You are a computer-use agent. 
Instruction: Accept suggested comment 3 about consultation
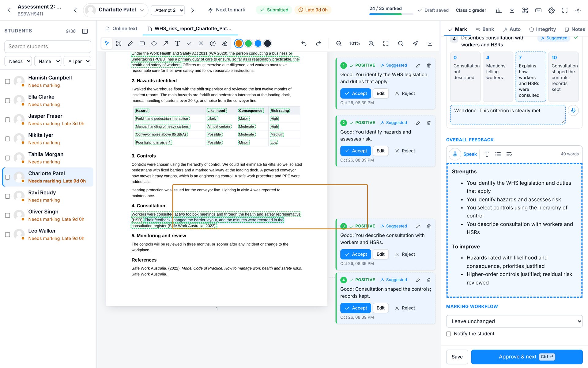pyautogui.click(x=356, y=254)
